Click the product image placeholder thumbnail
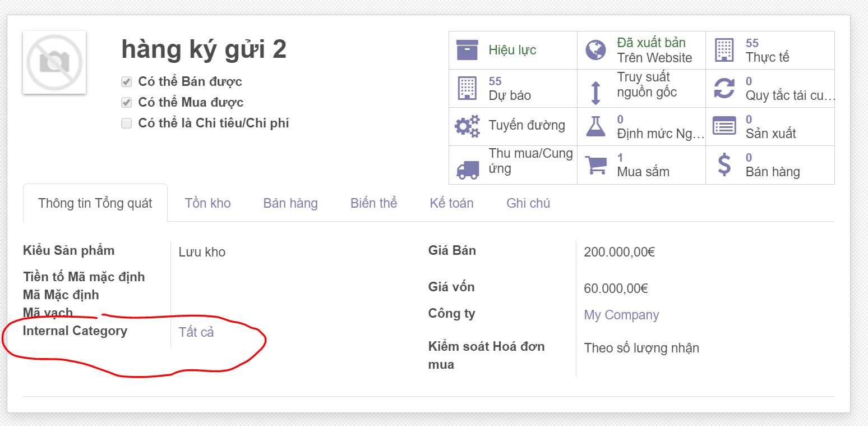Screen dimensions: 868x426 (x=54, y=62)
